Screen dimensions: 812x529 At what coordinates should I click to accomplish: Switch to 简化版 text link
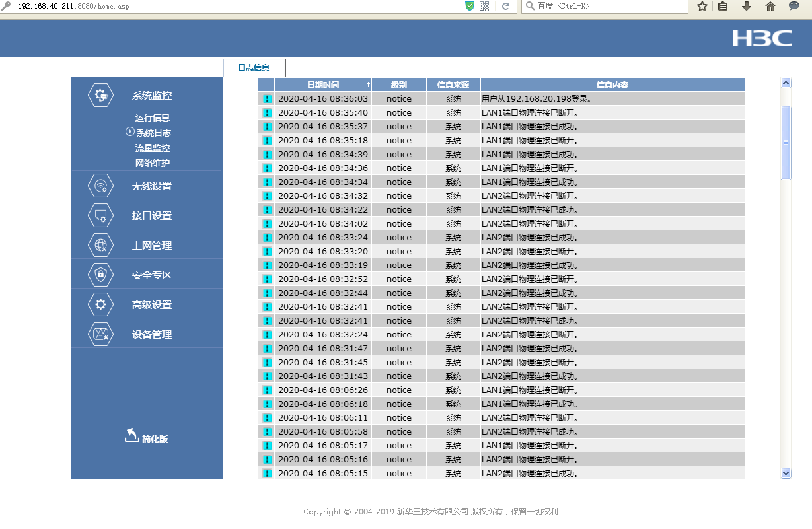[x=155, y=439]
